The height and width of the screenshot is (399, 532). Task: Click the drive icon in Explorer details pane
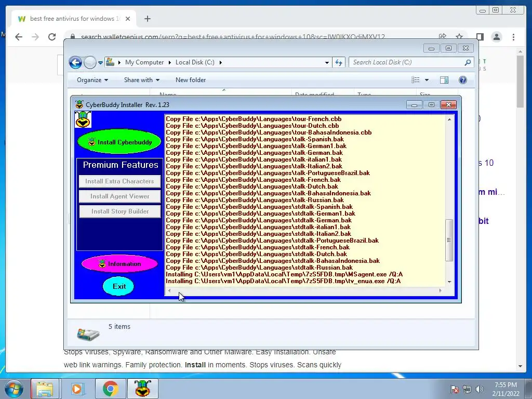click(88, 334)
